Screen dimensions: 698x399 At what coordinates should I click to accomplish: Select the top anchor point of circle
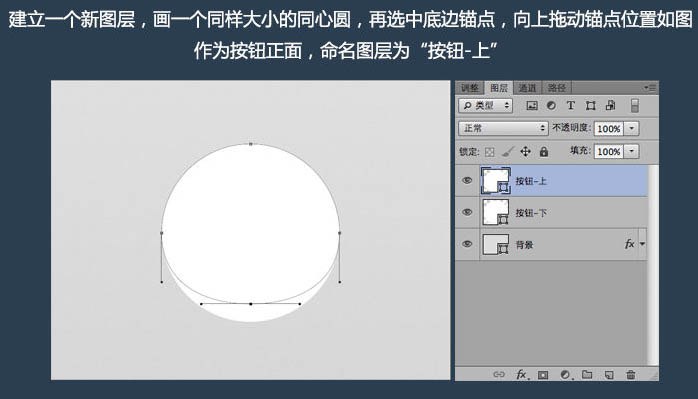point(251,144)
